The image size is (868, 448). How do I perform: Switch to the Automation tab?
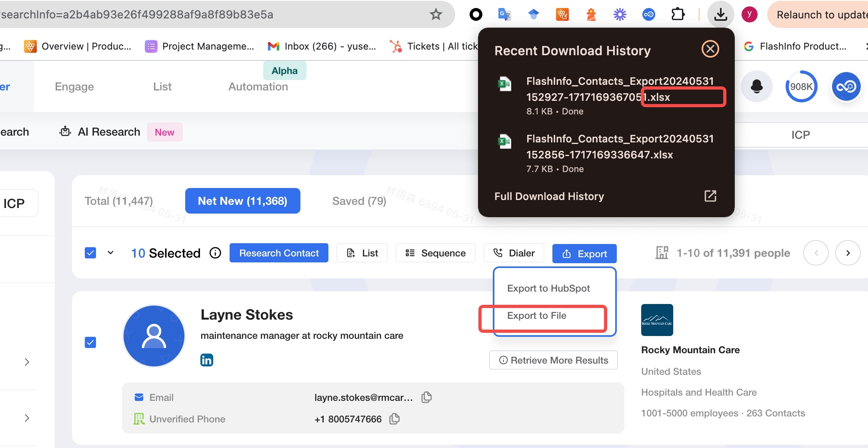258,86
